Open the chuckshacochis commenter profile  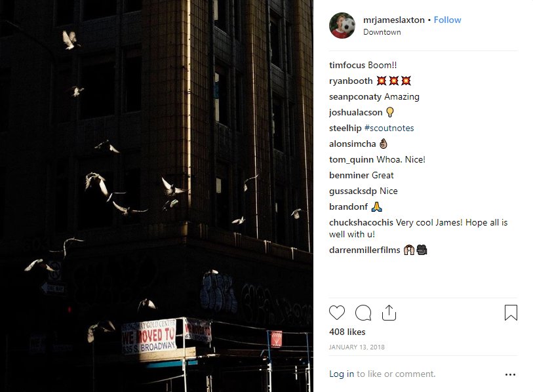click(x=361, y=222)
